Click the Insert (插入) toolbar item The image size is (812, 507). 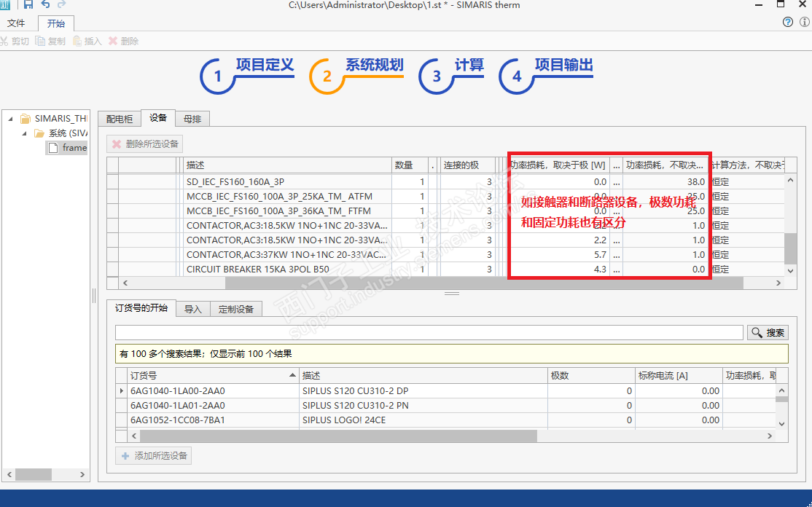point(87,42)
